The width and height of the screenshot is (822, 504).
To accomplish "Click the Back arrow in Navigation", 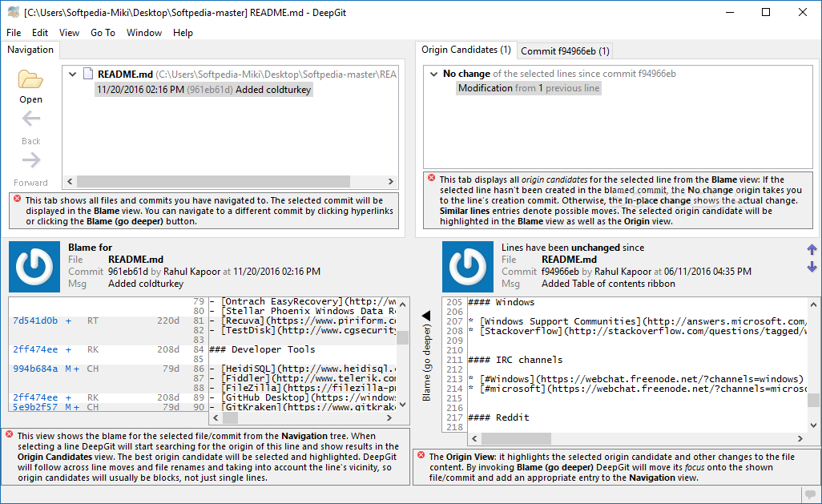I will [x=31, y=119].
